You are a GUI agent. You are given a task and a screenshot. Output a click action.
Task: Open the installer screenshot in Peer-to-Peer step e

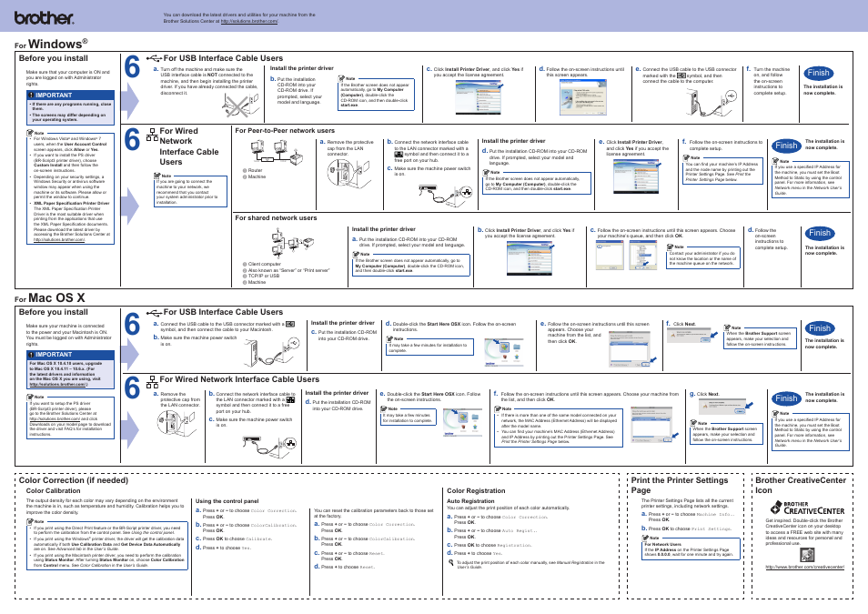(x=637, y=176)
